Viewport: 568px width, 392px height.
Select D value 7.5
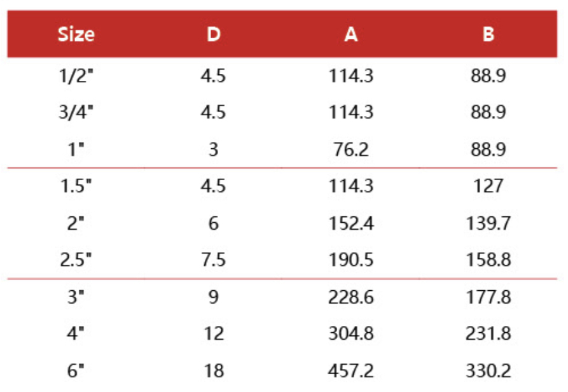click(214, 260)
